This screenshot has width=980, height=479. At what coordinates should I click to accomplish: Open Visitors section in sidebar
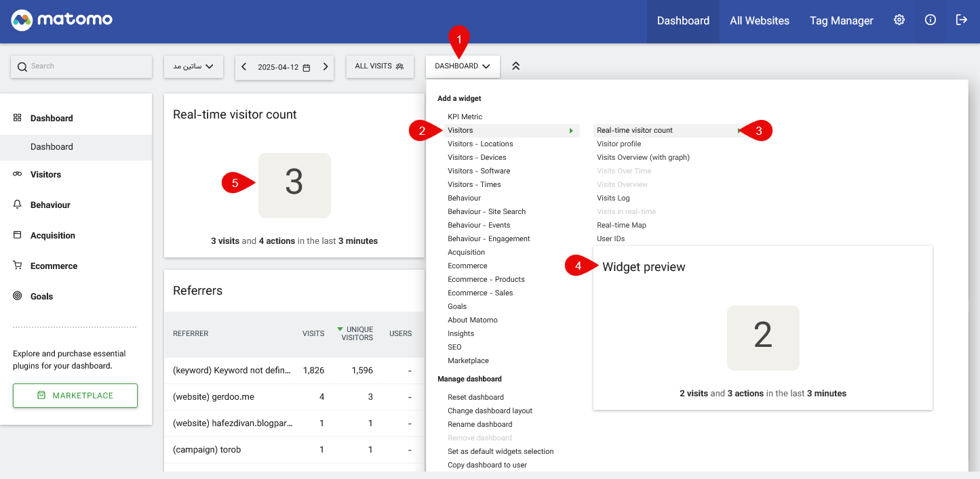tap(45, 174)
